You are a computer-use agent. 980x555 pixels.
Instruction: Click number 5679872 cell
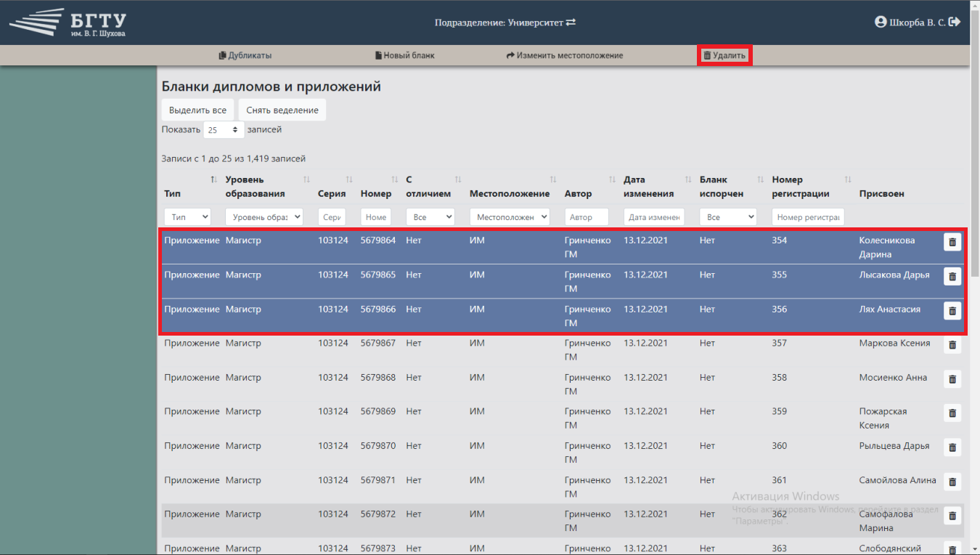pos(378,514)
